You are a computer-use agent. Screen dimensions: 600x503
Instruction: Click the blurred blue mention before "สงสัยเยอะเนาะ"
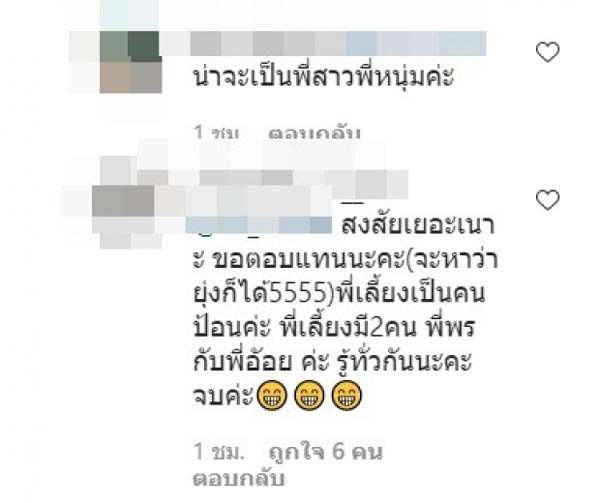(x=259, y=225)
